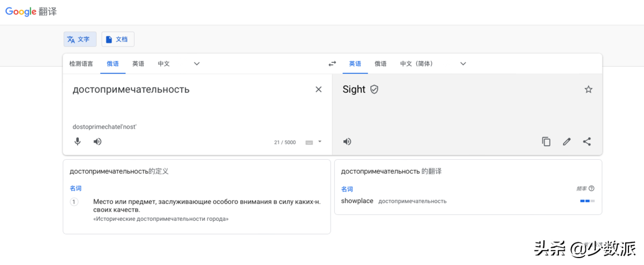Save translation with the star icon

click(588, 89)
